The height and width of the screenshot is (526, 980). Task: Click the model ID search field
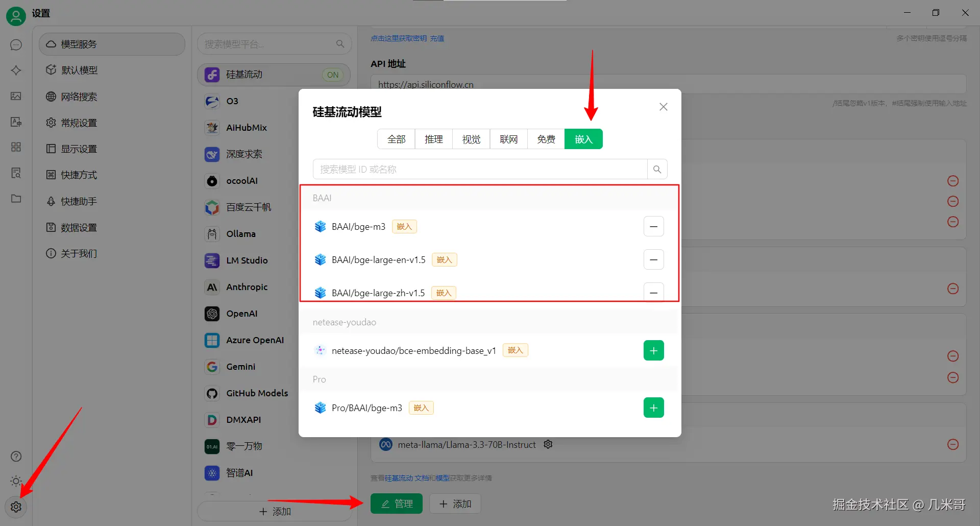click(480, 169)
